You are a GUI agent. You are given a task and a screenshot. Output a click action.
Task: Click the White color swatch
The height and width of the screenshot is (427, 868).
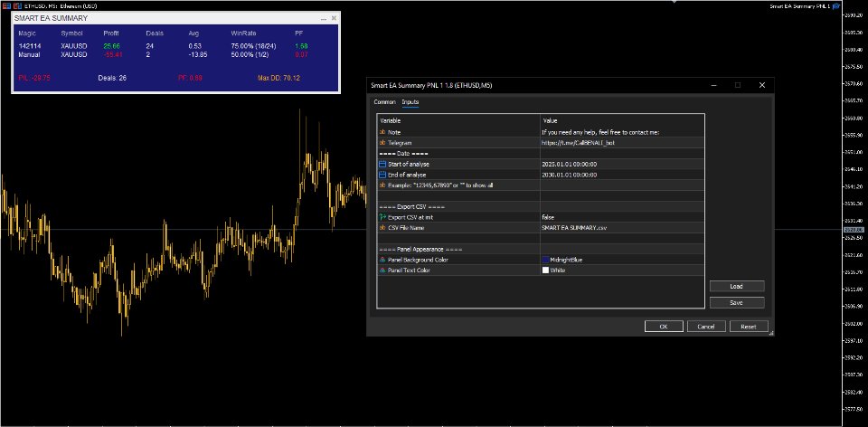coord(545,270)
